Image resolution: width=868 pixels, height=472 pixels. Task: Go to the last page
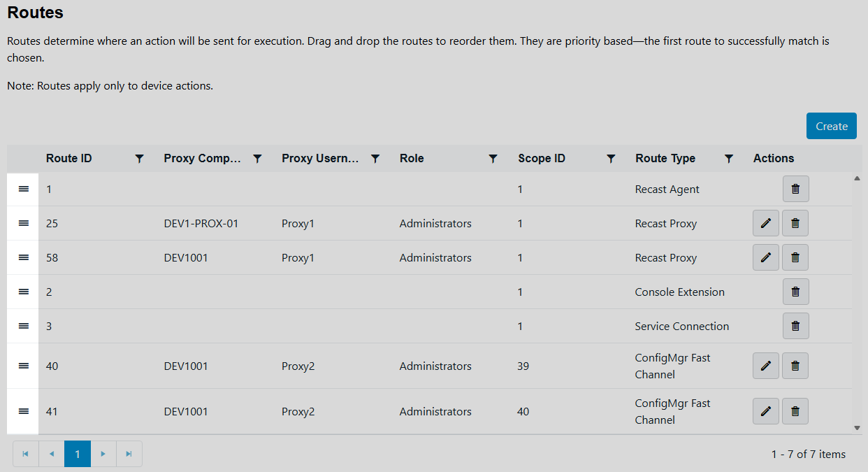pyautogui.click(x=129, y=454)
